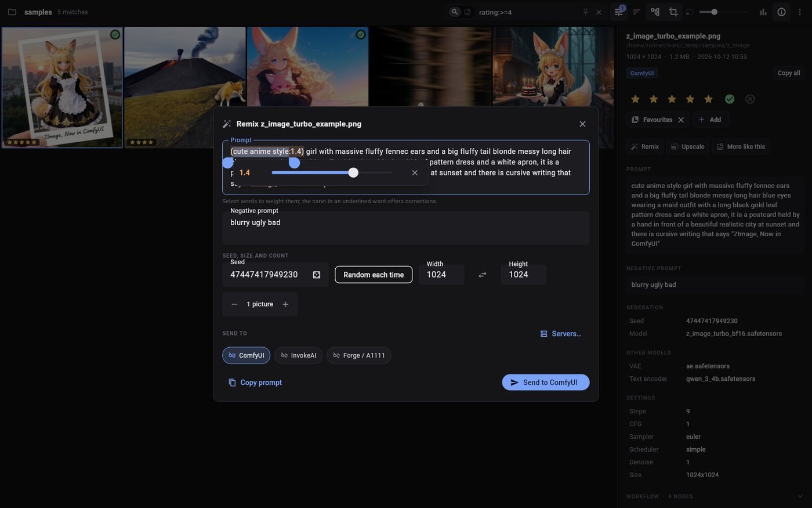
Task: Open the filters icon with the badge in the top toolbar
Action: [x=619, y=12]
